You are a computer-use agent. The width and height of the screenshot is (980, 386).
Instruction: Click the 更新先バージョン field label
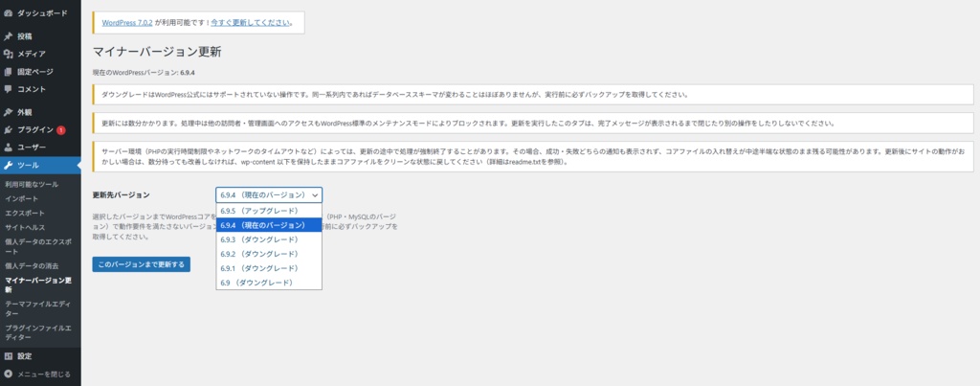point(122,194)
